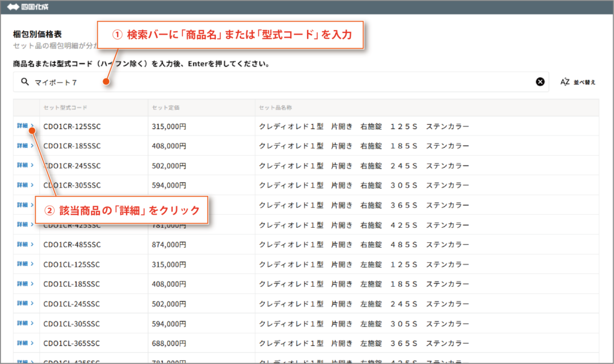Viewport: 614px width, 364px height.
Task: Show 詳細 for CDO1CL-125SSC
Action: (x=25, y=264)
